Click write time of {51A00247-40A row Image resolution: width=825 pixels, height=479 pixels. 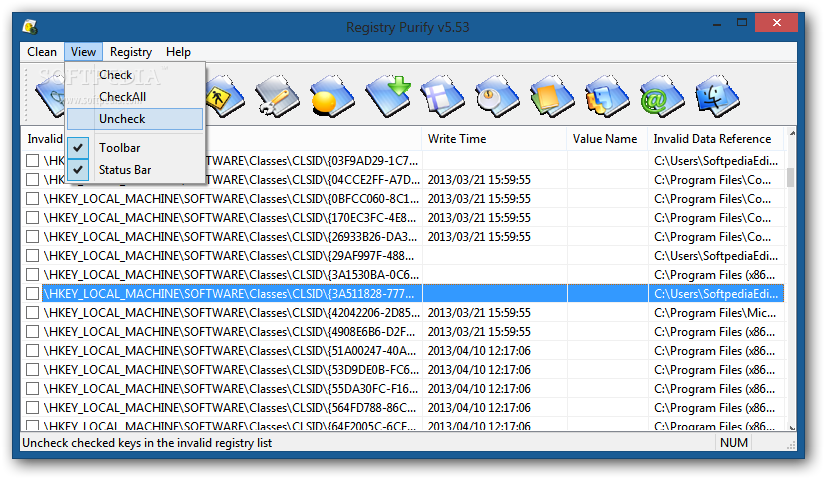click(479, 350)
